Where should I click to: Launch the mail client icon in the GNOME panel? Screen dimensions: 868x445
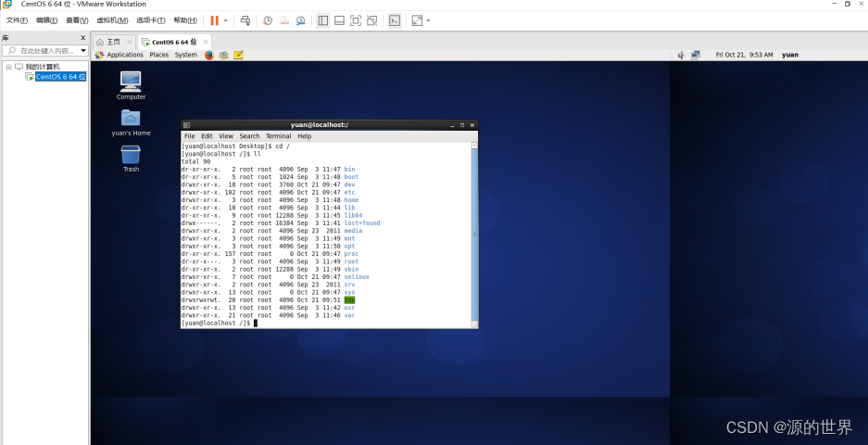click(223, 55)
